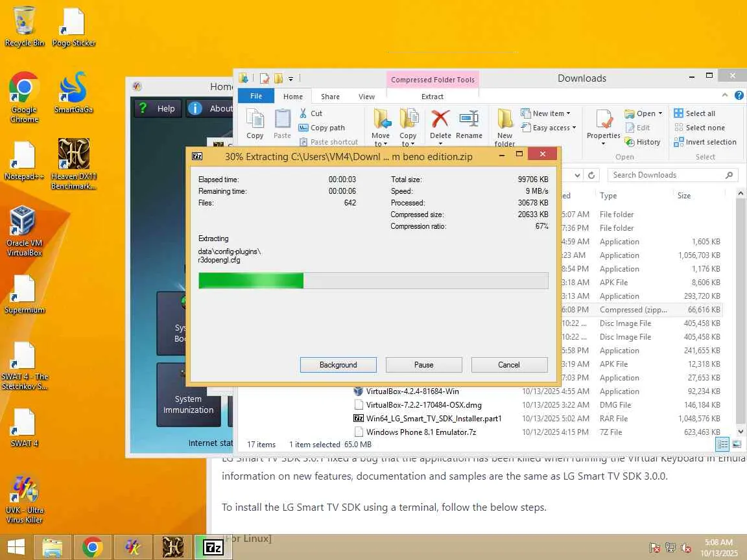Open File Explorer from the taskbar
The width and height of the screenshot is (747, 560).
click(x=52, y=547)
